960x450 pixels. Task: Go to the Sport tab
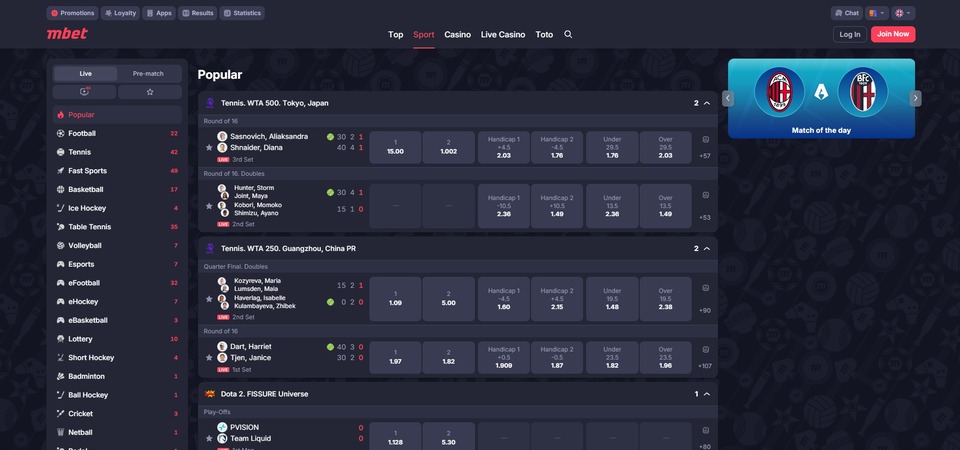(x=424, y=34)
